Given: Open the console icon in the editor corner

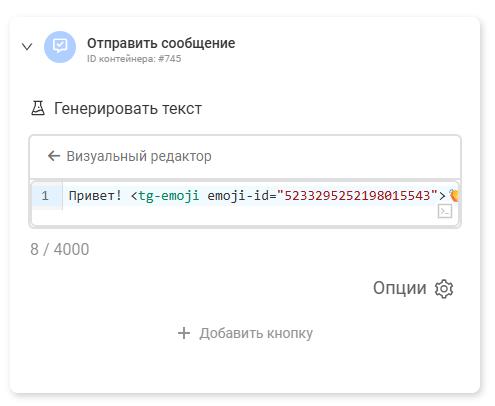Looking at the screenshot, I should pyautogui.click(x=445, y=212).
